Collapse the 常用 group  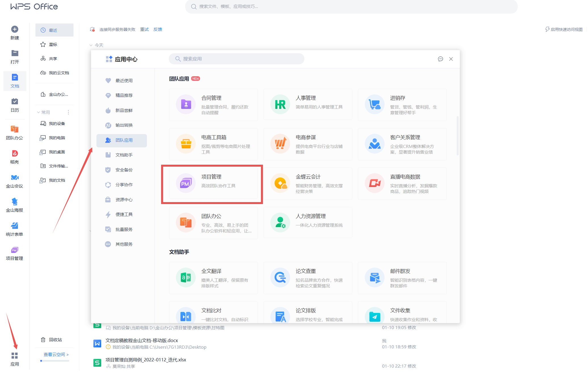(38, 113)
